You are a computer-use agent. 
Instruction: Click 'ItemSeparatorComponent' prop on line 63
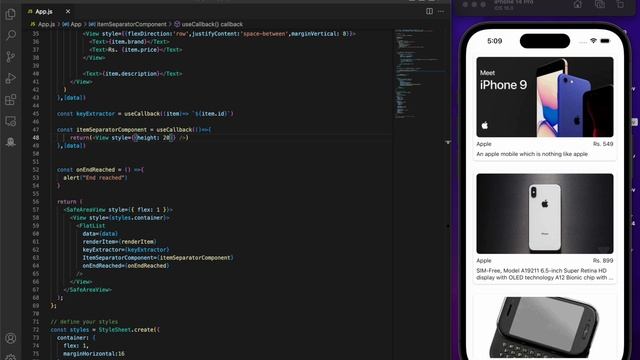pos(119,258)
